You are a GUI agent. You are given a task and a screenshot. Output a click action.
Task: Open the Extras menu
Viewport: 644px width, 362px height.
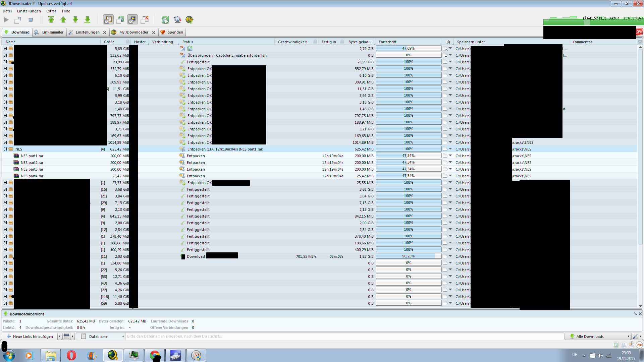click(x=51, y=11)
